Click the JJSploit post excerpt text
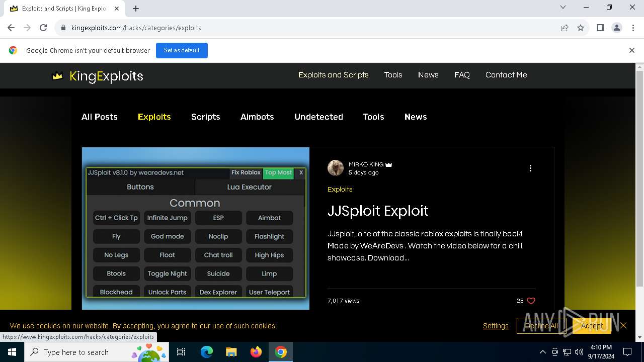This screenshot has width=644, height=362. pos(425,246)
